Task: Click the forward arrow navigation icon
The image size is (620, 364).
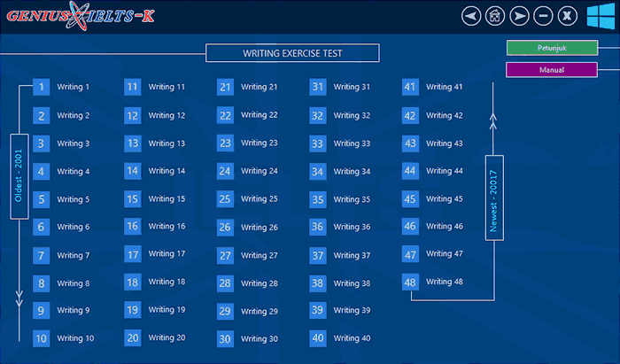Action: point(520,16)
